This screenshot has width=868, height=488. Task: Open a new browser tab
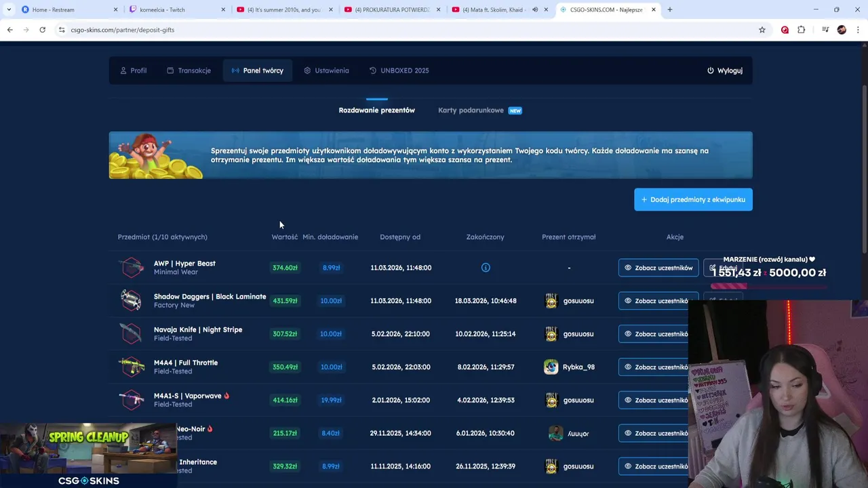tap(669, 9)
